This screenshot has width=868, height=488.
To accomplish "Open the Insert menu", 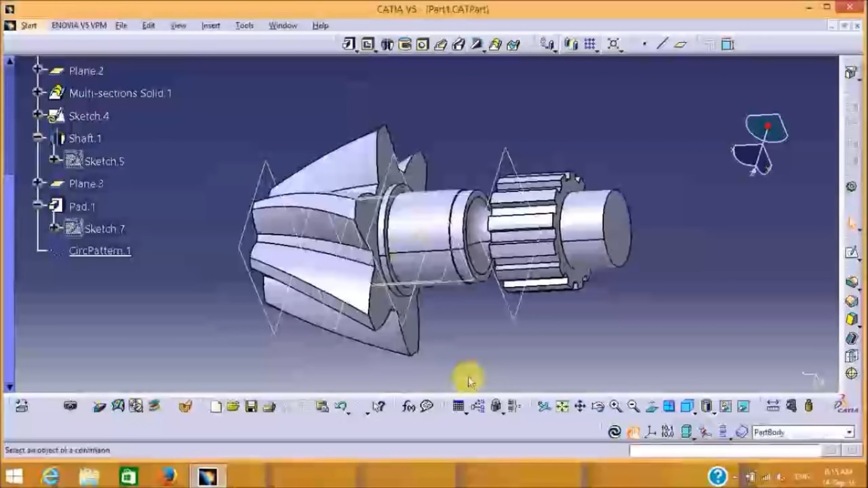I will click(x=211, y=26).
